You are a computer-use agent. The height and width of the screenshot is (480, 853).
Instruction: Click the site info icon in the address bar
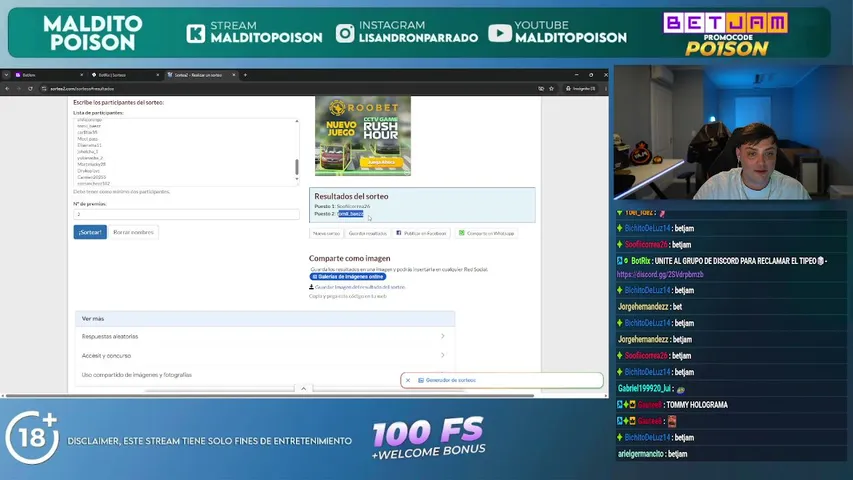(x=44, y=89)
